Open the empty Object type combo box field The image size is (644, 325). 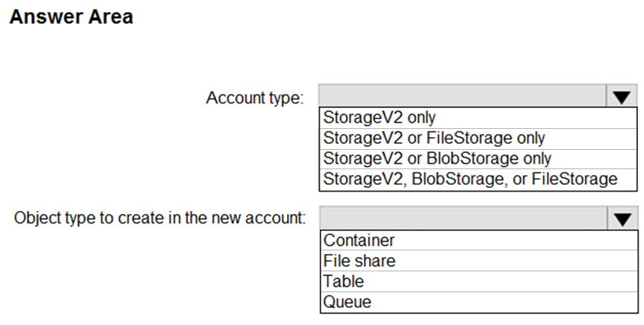tap(464, 219)
